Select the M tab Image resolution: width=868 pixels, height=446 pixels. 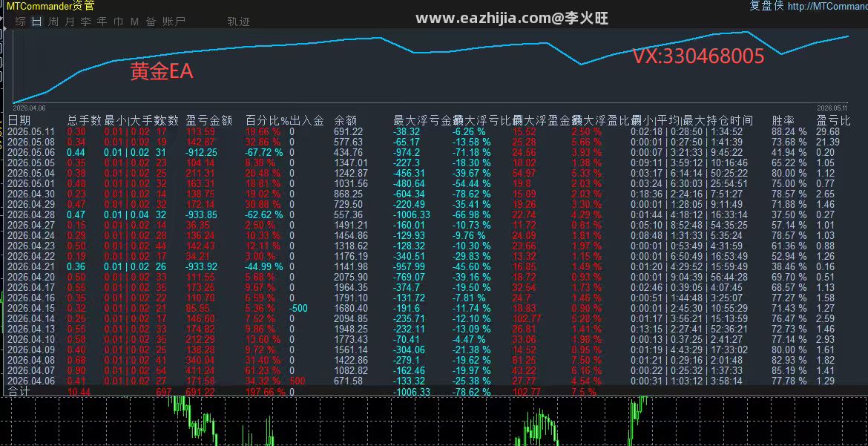[134, 22]
